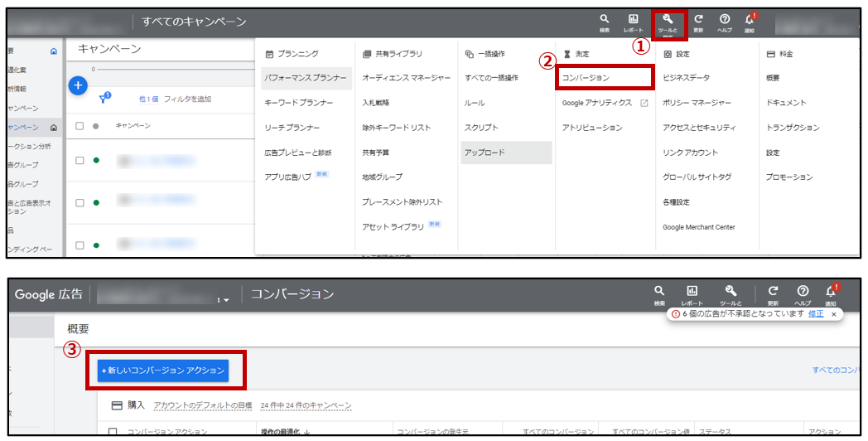
Task: Sort by 操作の最適化 column arrow
Action: click(307, 432)
